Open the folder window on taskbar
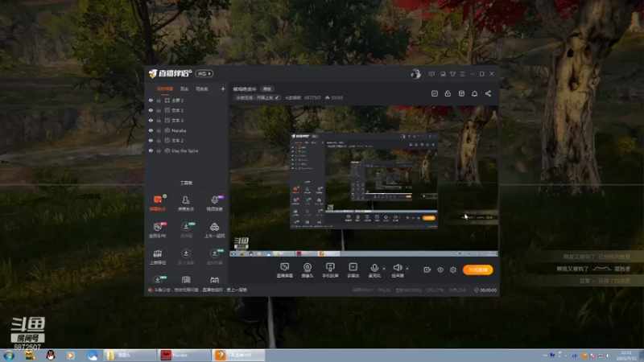This screenshot has width=644, height=362. [x=130, y=355]
